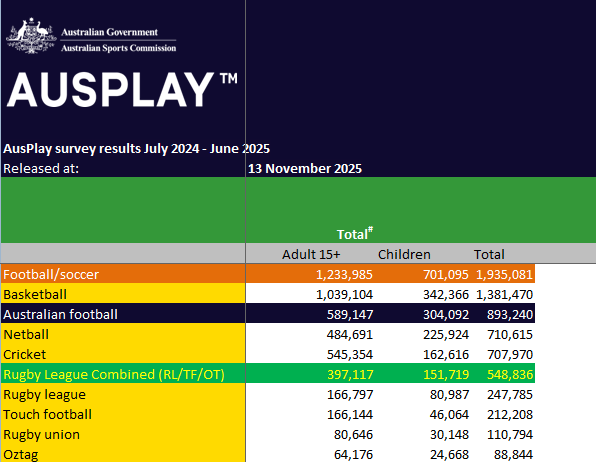
Task: Select Rugby League Combined total 548,836
Action: click(x=510, y=375)
